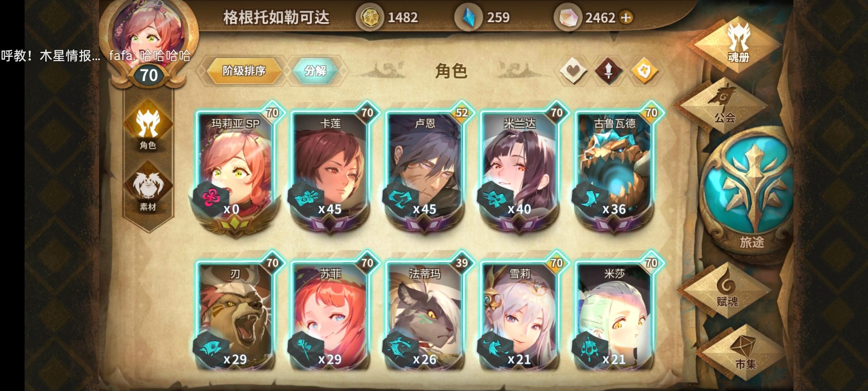Toggle the red sword attack filter

click(x=608, y=71)
